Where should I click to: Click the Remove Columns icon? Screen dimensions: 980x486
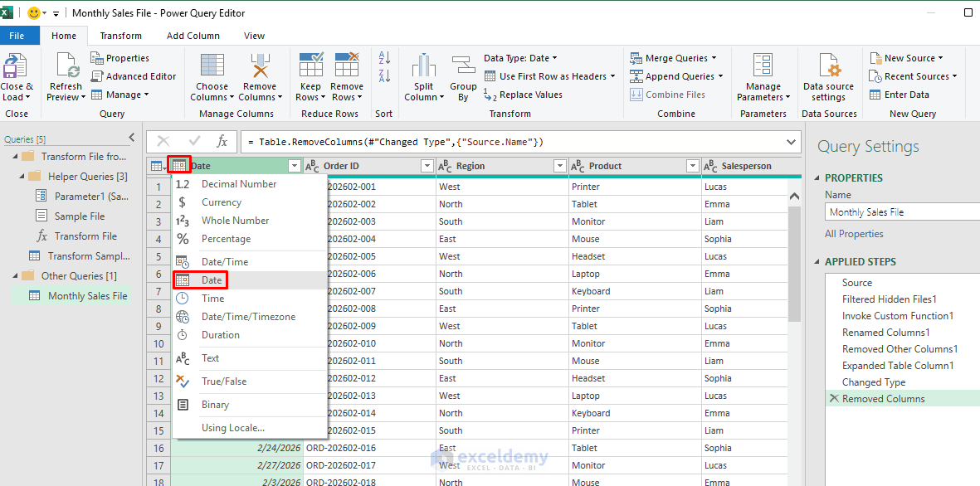click(x=260, y=66)
